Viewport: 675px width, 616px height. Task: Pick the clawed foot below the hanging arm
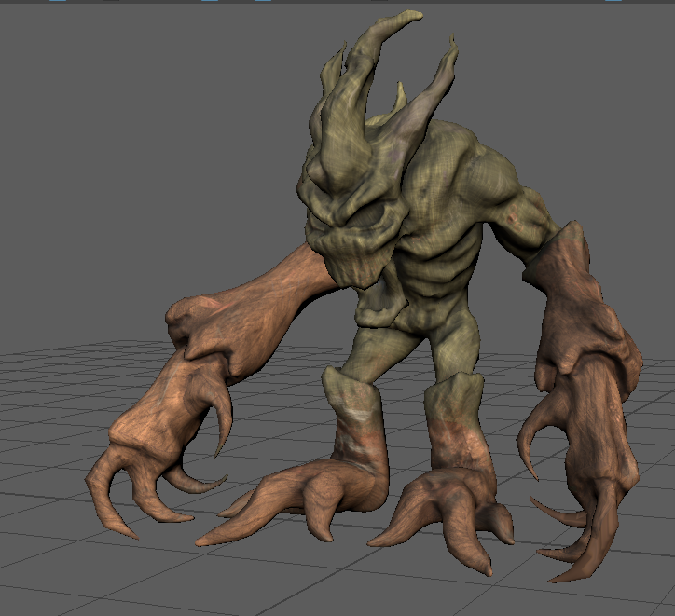point(448,513)
